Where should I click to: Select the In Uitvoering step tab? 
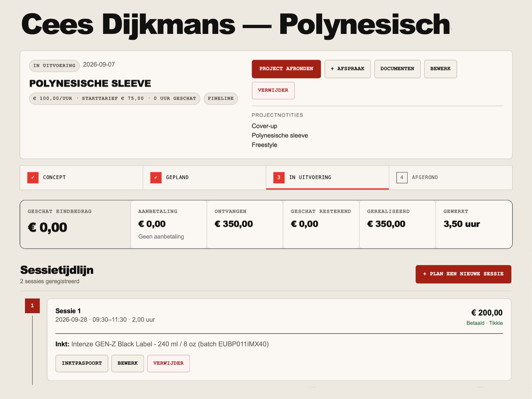pyautogui.click(x=328, y=178)
